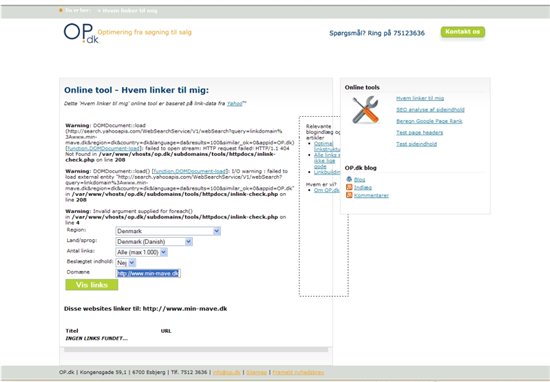Click the Sitemap link in footer
Viewport: 550px width, 382px height.
pyautogui.click(x=256, y=372)
